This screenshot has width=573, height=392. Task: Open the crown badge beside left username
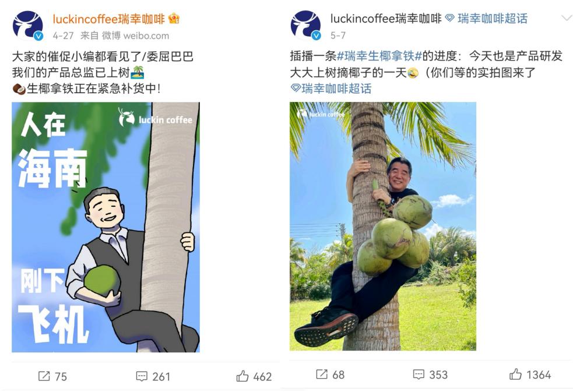(174, 18)
